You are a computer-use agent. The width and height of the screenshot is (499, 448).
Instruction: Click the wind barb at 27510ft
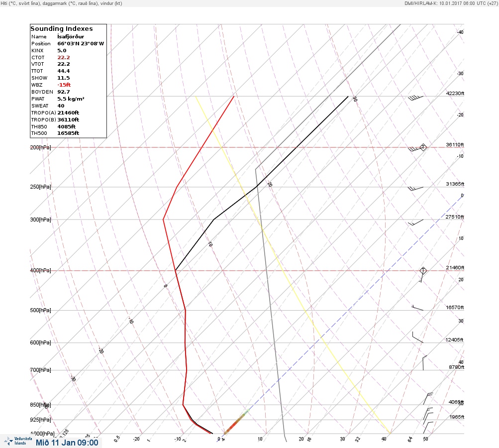[415, 222]
